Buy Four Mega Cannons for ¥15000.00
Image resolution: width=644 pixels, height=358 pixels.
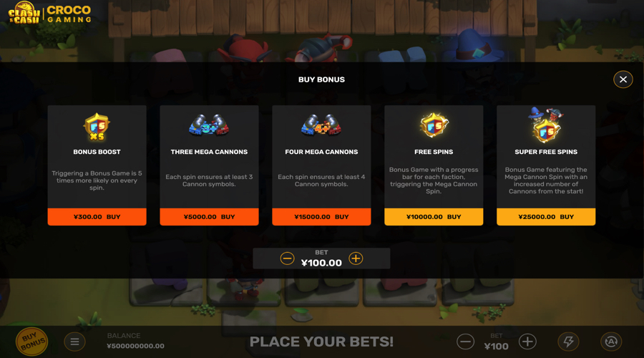point(321,217)
